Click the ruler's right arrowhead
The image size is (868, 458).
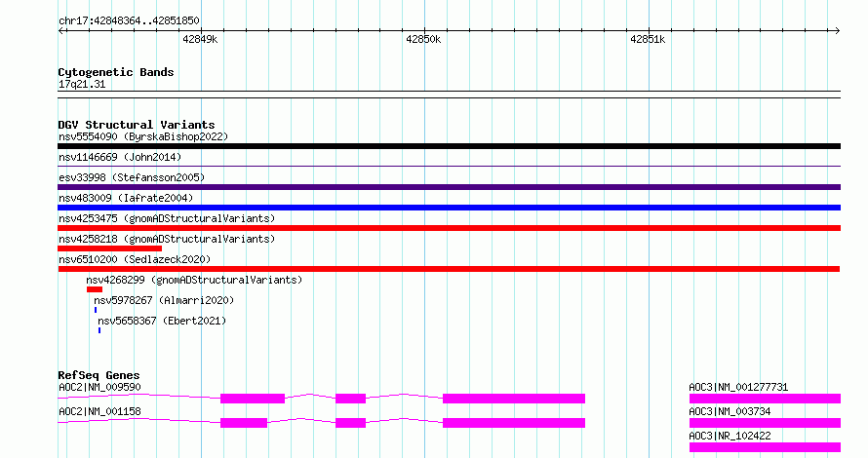(837, 31)
